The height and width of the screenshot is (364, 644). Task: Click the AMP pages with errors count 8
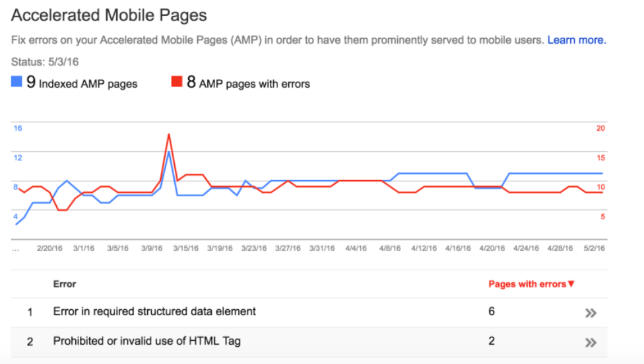pos(191,83)
